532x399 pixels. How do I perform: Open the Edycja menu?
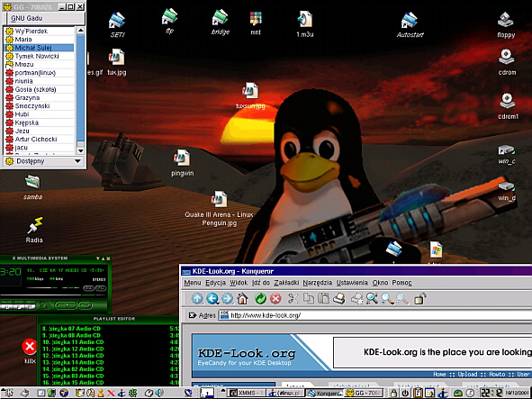[x=215, y=283]
